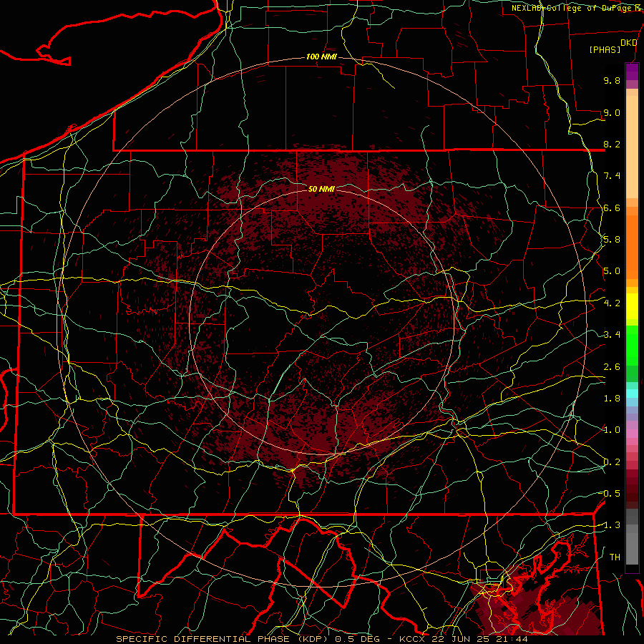644x644 pixels.
Task: Click the yellow segment of the color bar
Action: coord(632,306)
